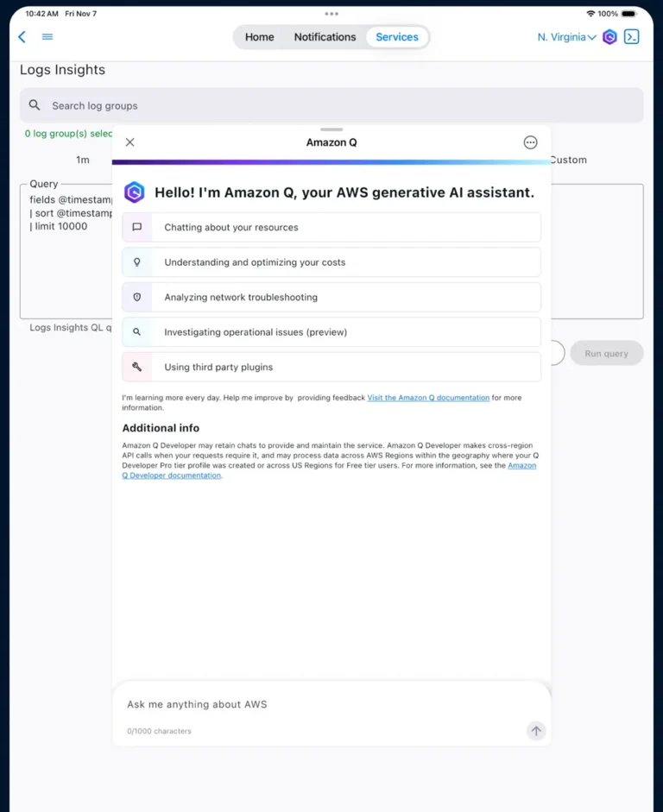This screenshot has height=812, width=663.
Task: Click the 0/1000 characters counter
Action: (159, 731)
